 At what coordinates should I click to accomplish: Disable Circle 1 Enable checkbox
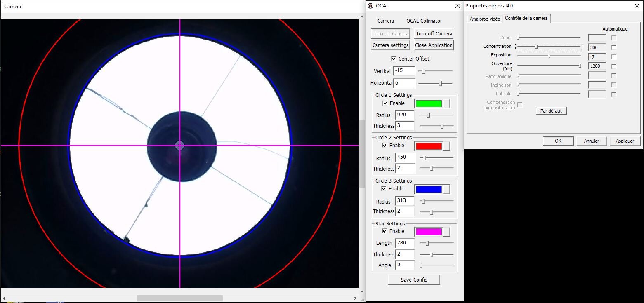tap(385, 103)
